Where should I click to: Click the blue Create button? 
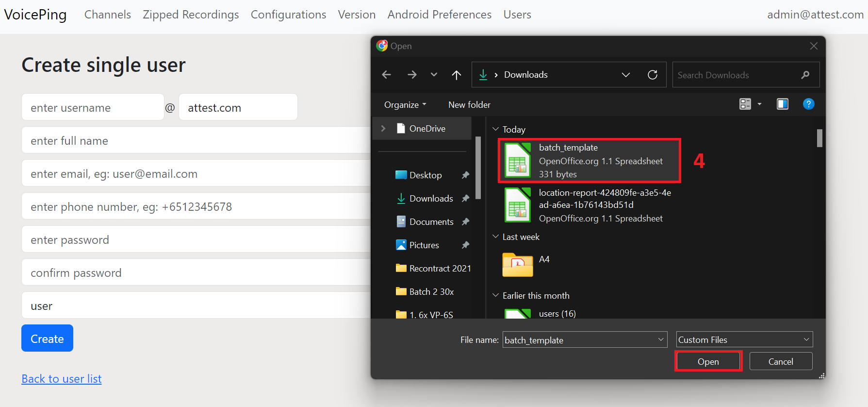pyautogui.click(x=47, y=338)
